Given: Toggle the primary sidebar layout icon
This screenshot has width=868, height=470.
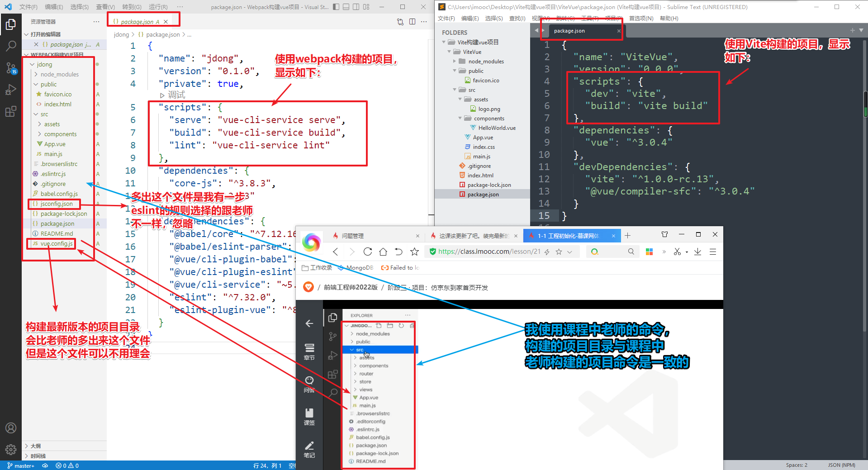Looking at the screenshot, I should pos(336,7).
